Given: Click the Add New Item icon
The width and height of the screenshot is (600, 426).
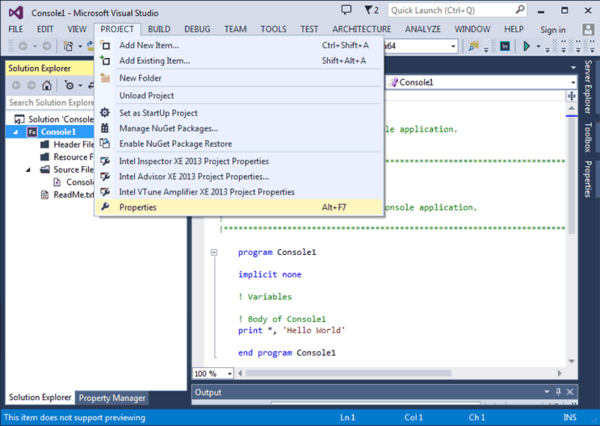Looking at the screenshot, I should coord(106,46).
